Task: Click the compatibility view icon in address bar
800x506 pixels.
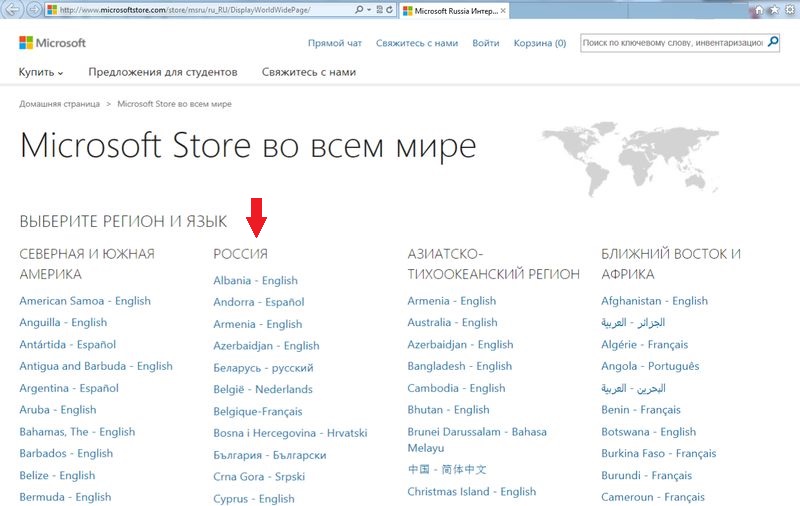Action: click(x=380, y=10)
